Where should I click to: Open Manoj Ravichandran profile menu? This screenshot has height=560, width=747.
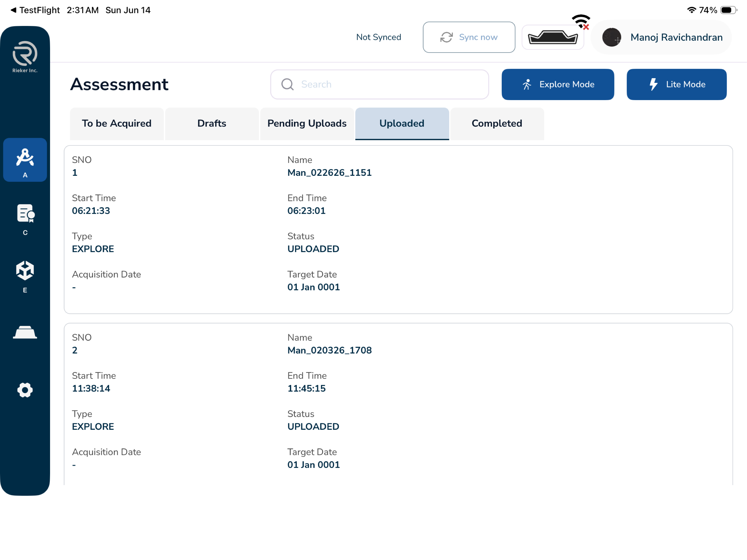[661, 37]
